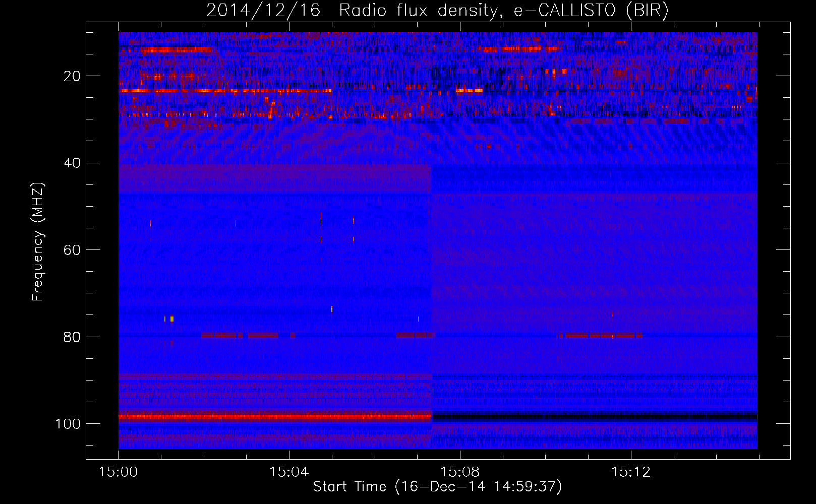Click the 80 MHz frequency tick label
This screenshot has width=816, height=504.
pyautogui.click(x=72, y=337)
